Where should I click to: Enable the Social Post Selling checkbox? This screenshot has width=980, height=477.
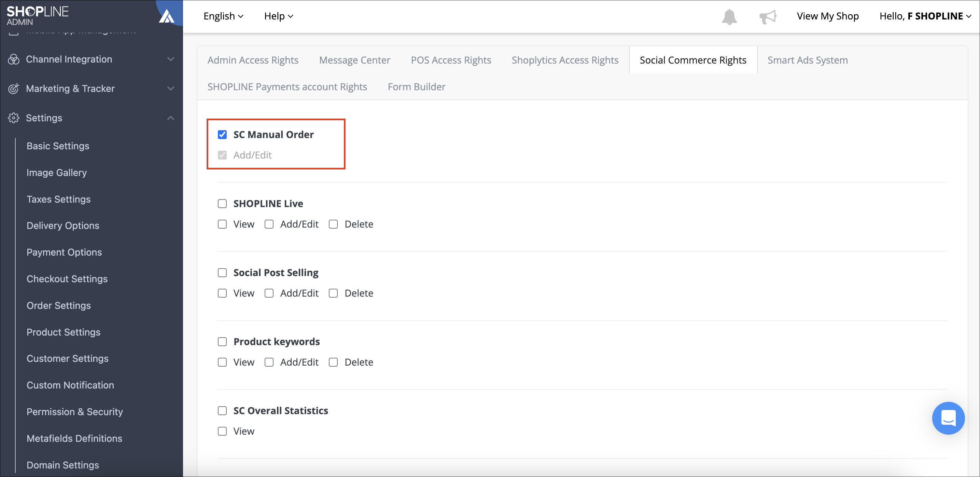pyautogui.click(x=222, y=273)
